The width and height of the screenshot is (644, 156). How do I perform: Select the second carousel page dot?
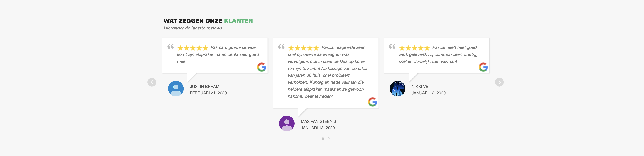tap(328, 139)
